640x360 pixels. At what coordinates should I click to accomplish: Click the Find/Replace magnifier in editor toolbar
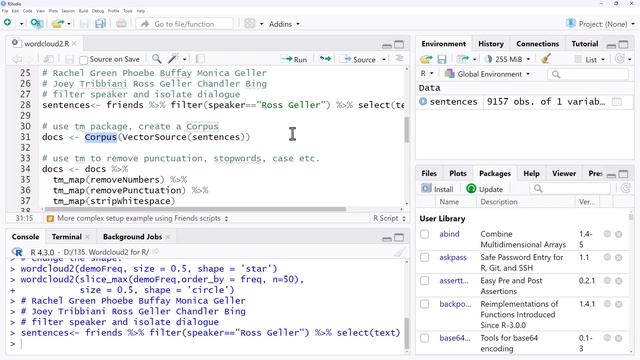(156, 59)
